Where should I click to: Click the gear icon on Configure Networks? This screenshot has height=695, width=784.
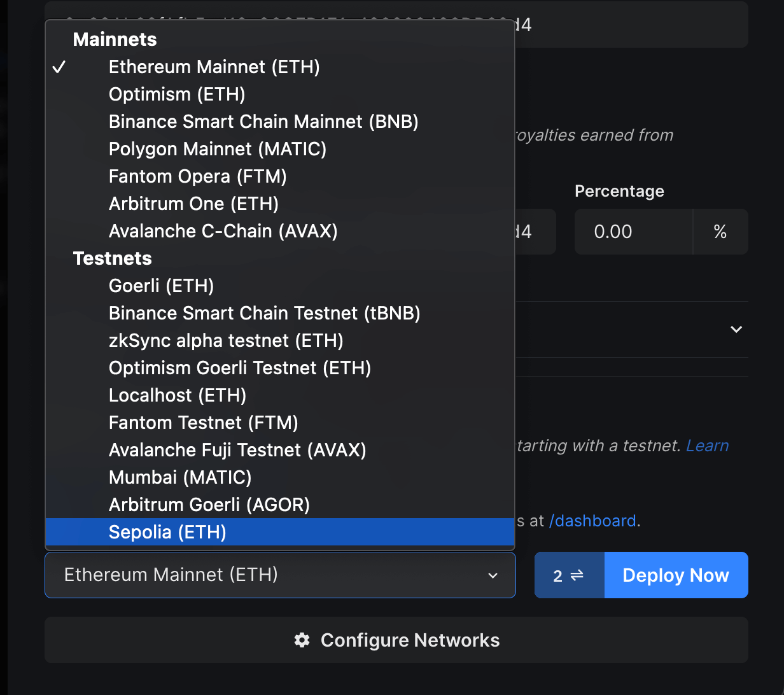pos(302,640)
